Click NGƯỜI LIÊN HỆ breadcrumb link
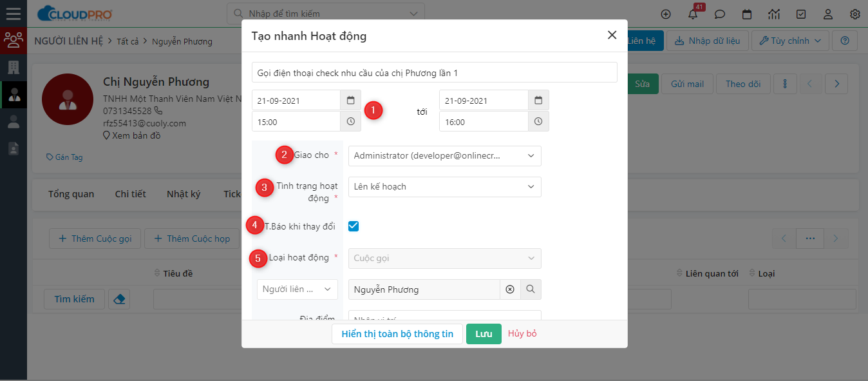Screen dimensions: 868x381 (68, 41)
